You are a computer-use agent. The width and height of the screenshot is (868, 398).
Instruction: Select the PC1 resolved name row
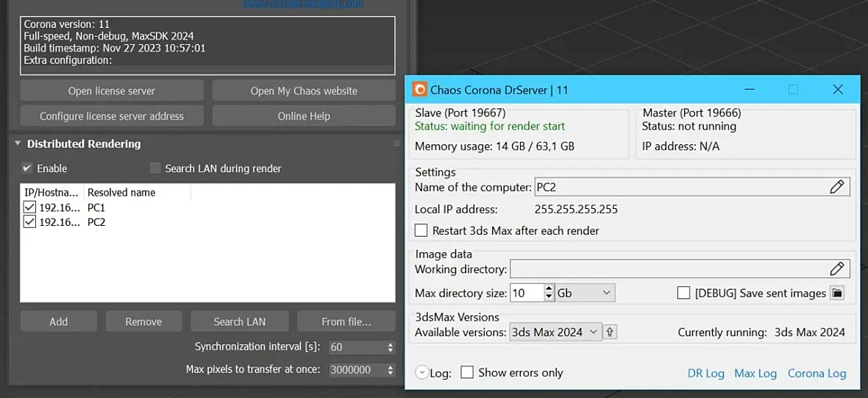(x=96, y=208)
